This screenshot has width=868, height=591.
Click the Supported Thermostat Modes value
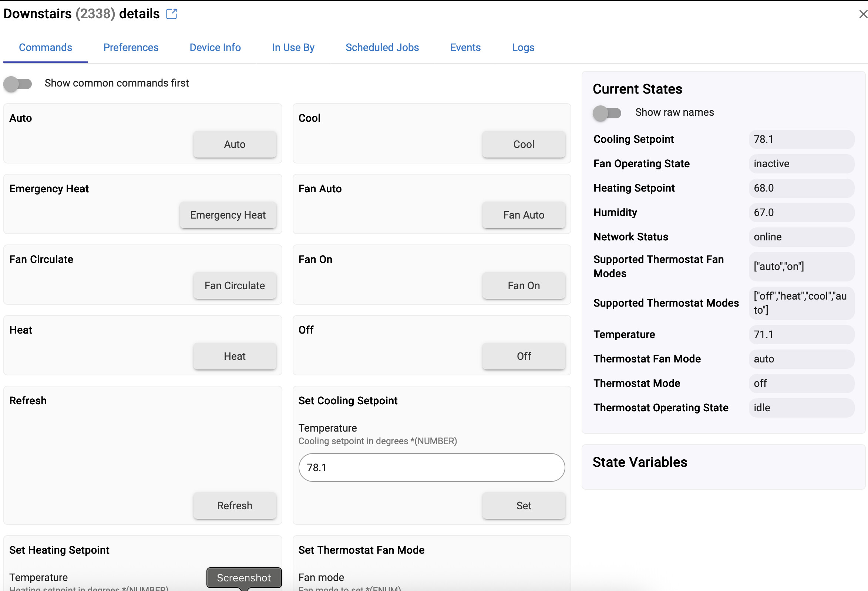(x=801, y=303)
